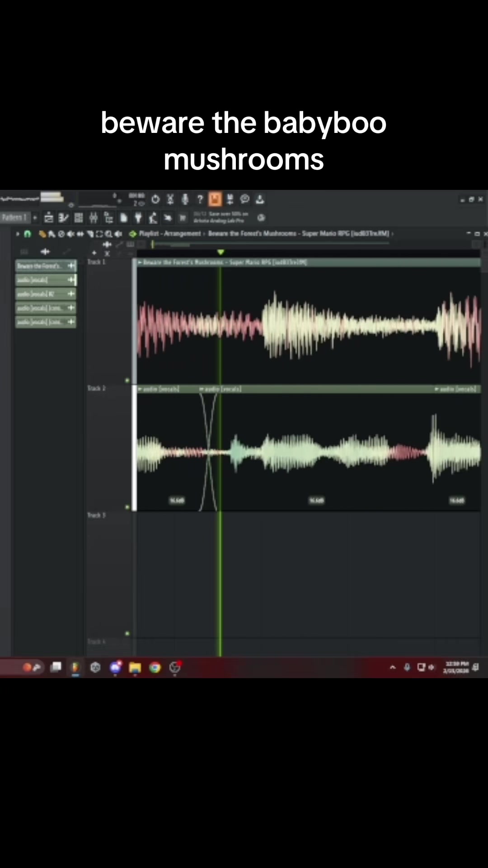Open the browser view icon

108,218
